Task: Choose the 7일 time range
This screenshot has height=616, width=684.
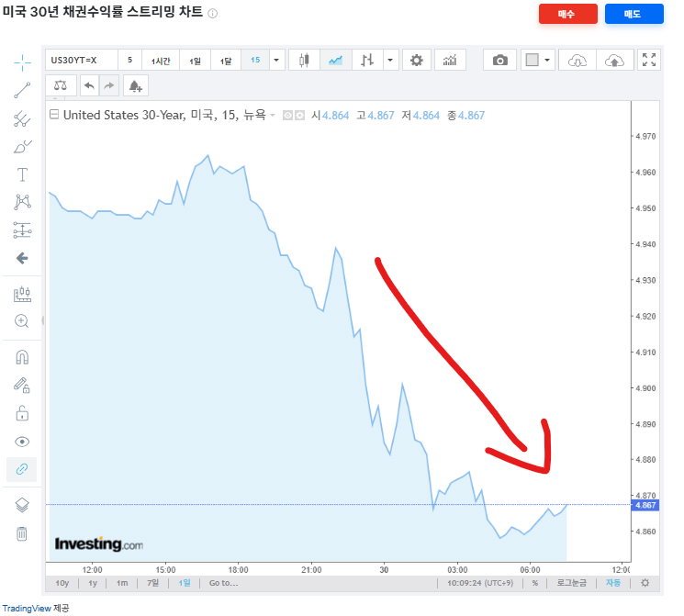Action: (152, 583)
